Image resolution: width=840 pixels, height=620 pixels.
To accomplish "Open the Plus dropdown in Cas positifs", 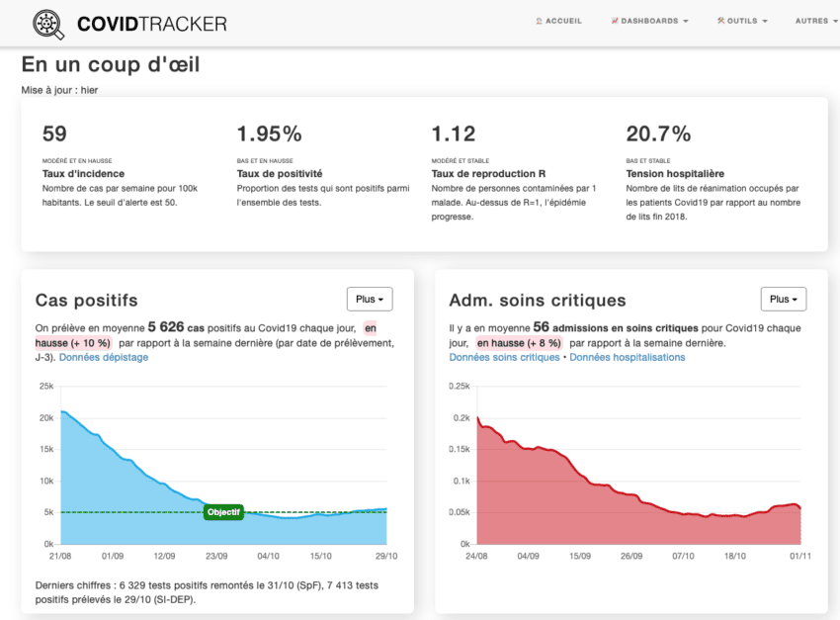I will click(x=370, y=299).
